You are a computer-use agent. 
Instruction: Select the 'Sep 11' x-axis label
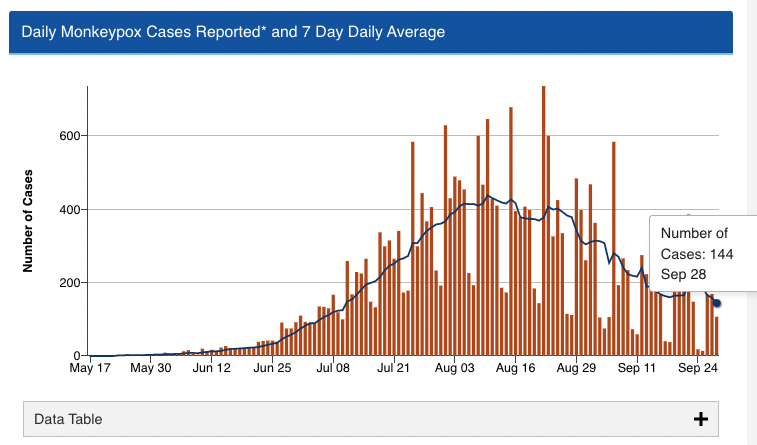click(638, 367)
